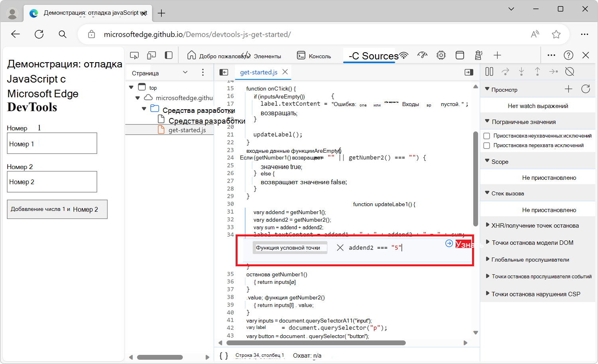The width and height of the screenshot is (598, 364).
Task: Step out of the current function
Action: click(537, 72)
